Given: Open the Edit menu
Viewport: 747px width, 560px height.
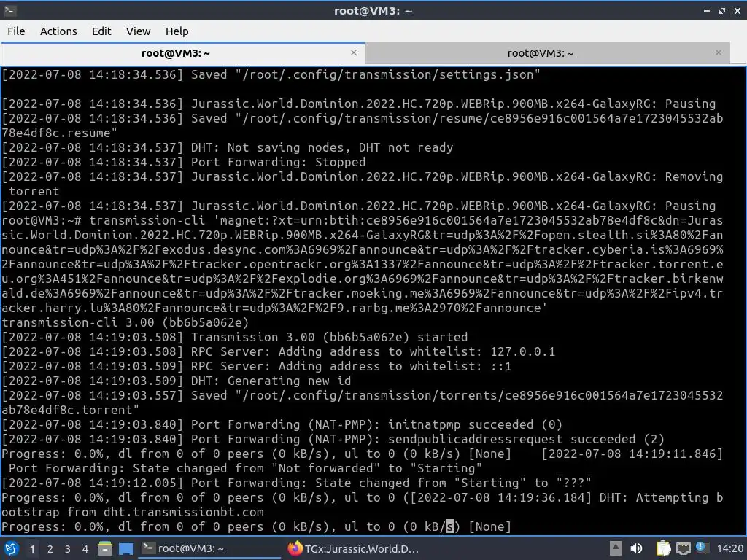Looking at the screenshot, I should coord(101,31).
